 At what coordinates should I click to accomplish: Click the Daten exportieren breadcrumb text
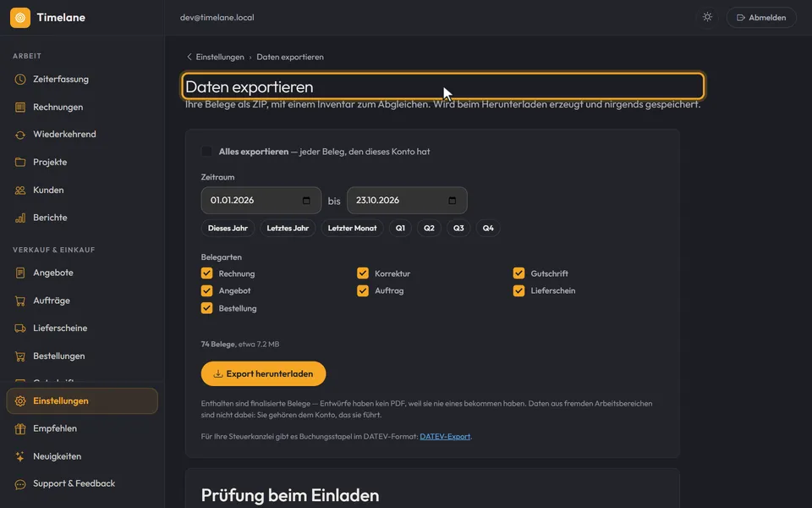[290, 57]
